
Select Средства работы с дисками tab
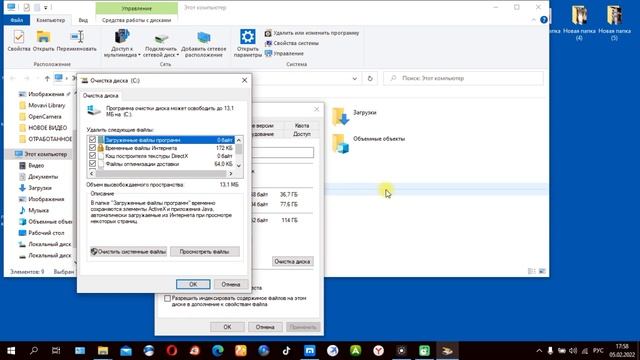[x=136, y=20]
